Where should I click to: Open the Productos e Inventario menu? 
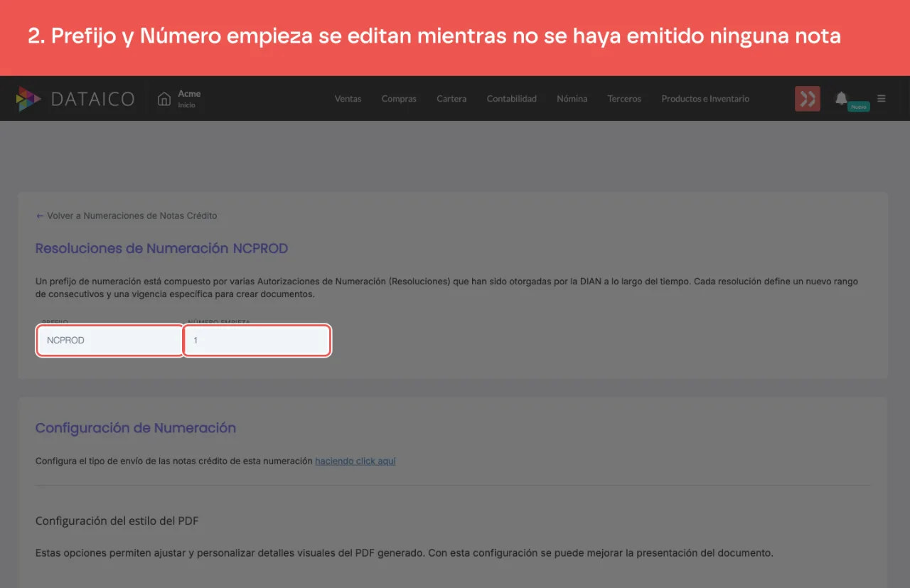(x=705, y=99)
